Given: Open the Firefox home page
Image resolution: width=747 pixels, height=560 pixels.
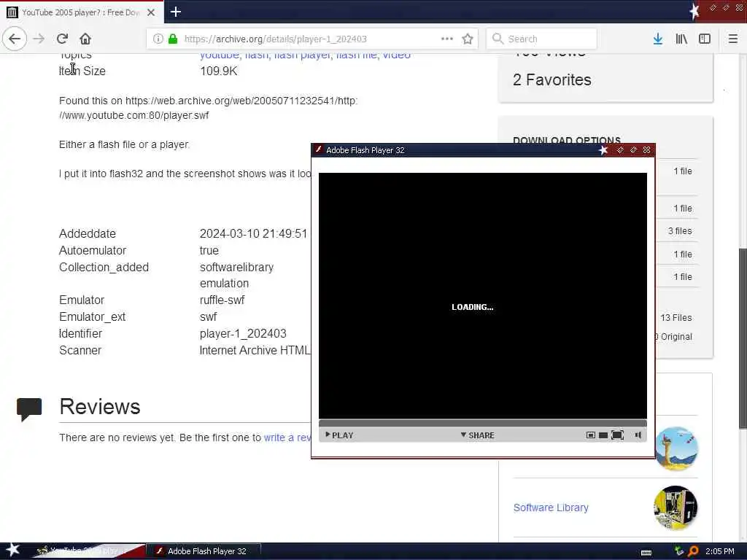Looking at the screenshot, I should (x=85, y=39).
